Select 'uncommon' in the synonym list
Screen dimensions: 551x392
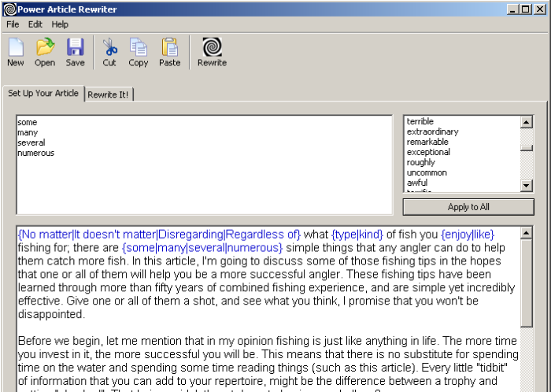coord(427,172)
